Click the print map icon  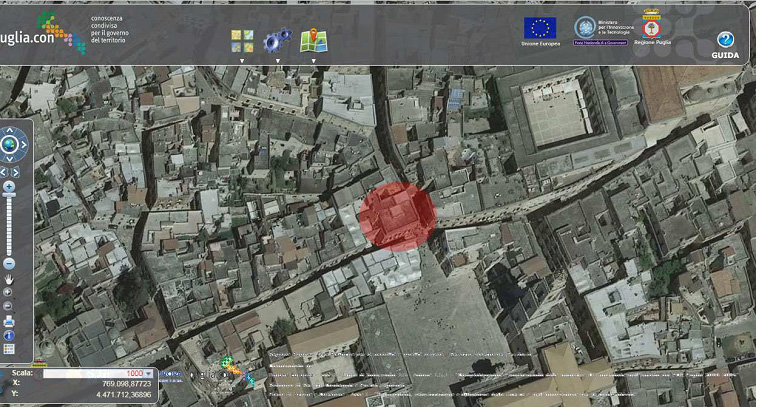coord(9,320)
